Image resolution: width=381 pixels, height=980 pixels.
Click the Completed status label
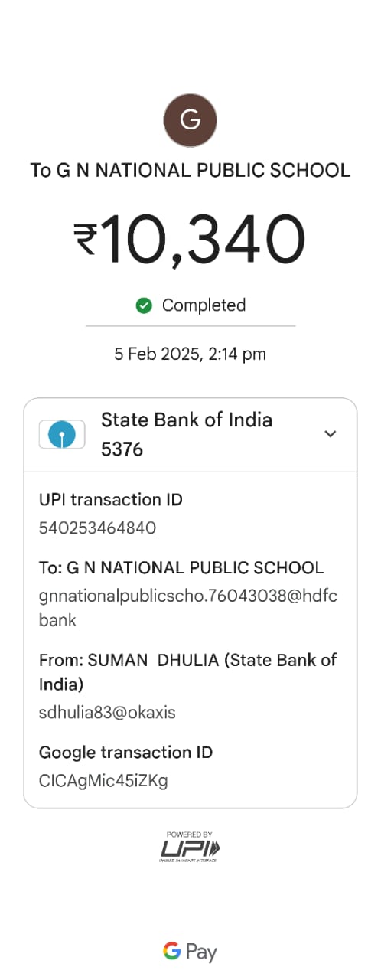tap(204, 305)
